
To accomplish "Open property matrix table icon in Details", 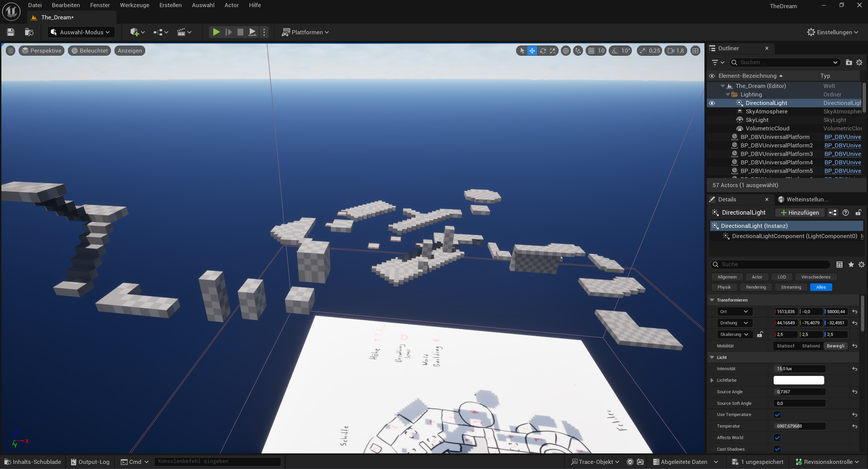I will [x=839, y=265].
